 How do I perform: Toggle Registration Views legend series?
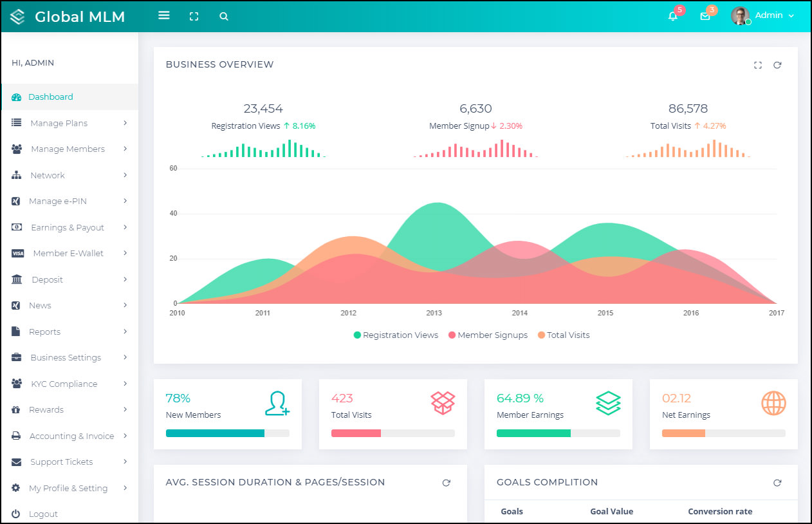(396, 335)
